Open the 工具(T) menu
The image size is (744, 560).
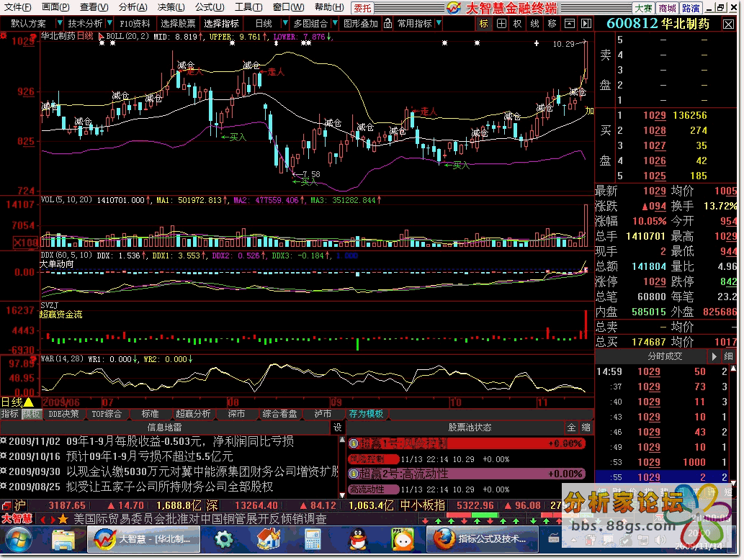coord(248,7)
